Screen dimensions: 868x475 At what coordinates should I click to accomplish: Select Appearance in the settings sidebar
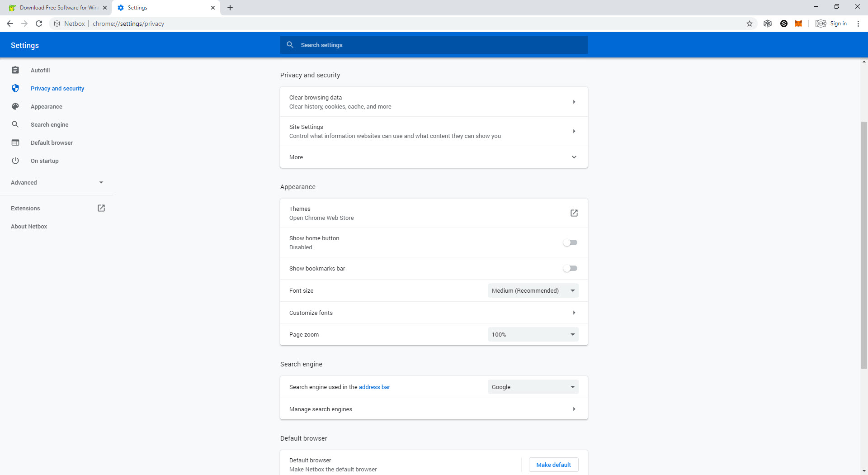tap(47, 106)
